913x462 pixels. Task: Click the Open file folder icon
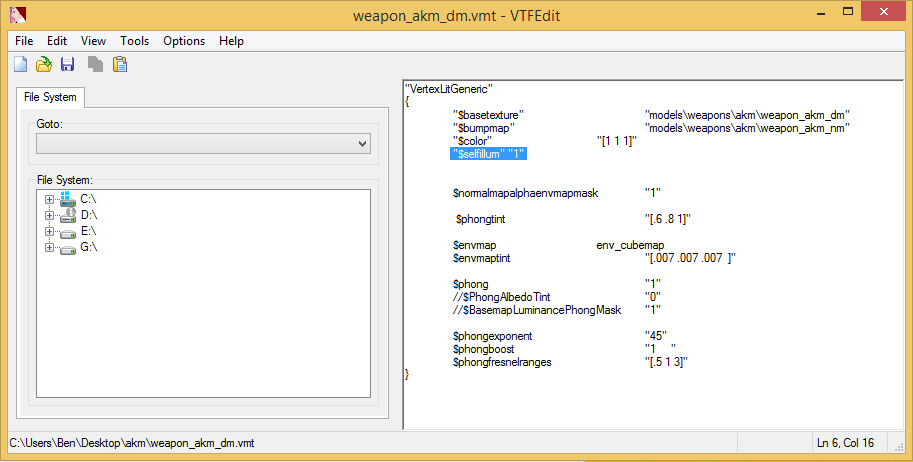pos(44,64)
